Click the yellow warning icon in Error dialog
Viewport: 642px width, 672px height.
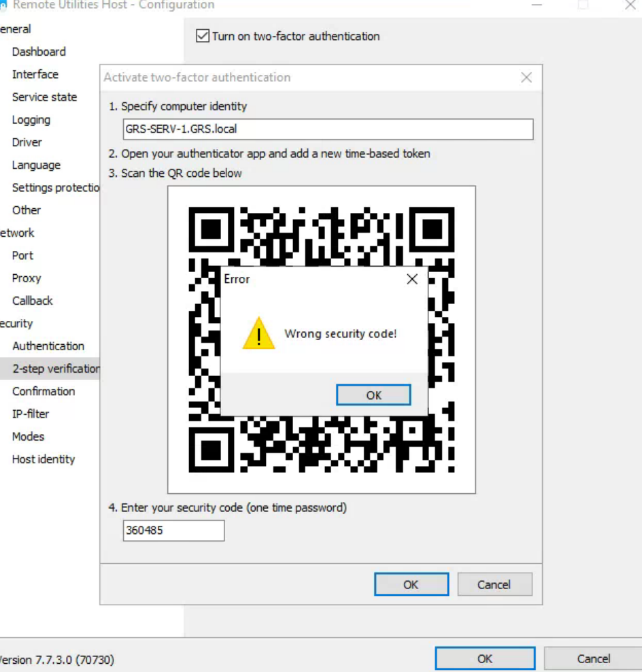(258, 333)
